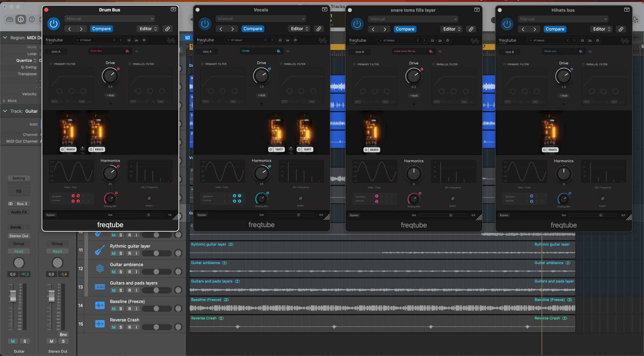Click Harmonics knob in Vocals plugin
Image resolution: width=644 pixels, height=356 pixels.
tap(261, 173)
